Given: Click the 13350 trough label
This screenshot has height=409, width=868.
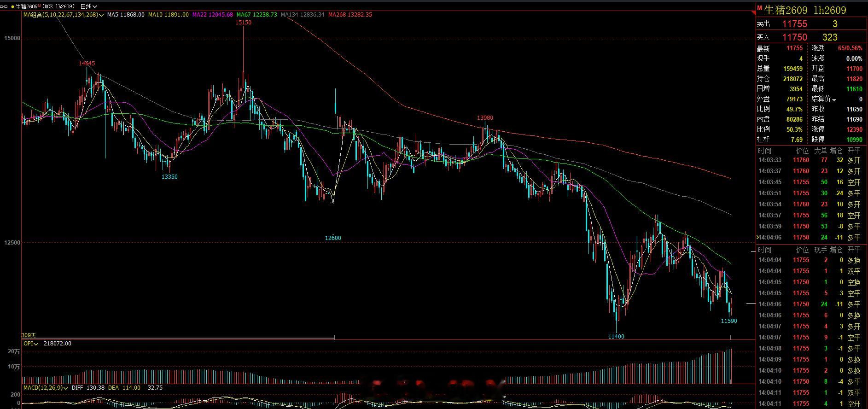Looking at the screenshot, I should (169, 177).
